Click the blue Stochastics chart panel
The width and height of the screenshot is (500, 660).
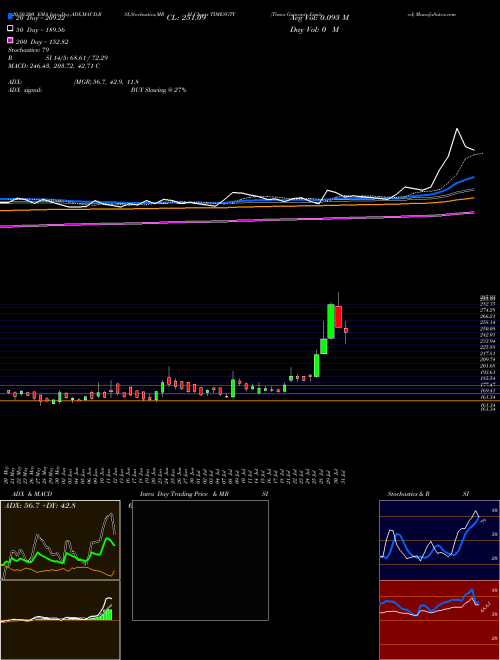point(439,540)
